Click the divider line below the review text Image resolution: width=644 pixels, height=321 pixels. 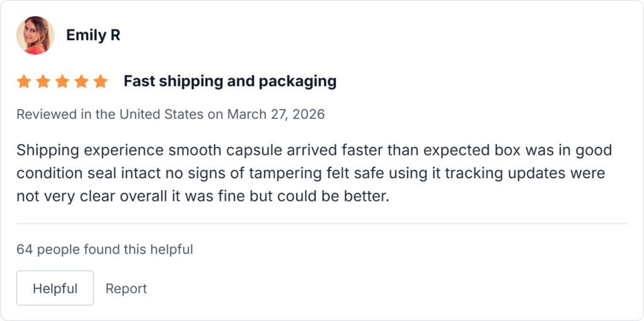pos(322,223)
